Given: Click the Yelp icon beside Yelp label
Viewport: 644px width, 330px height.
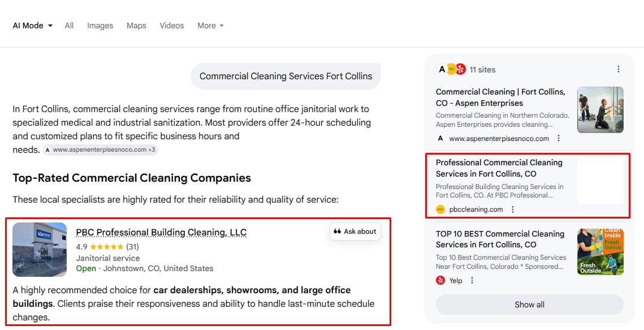Looking at the screenshot, I should [x=440, y=280].
